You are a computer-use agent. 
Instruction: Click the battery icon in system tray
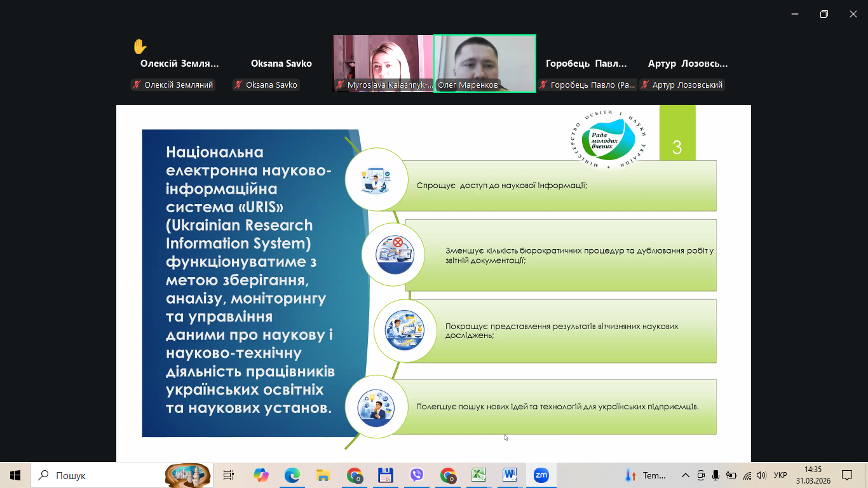point(731,475)
